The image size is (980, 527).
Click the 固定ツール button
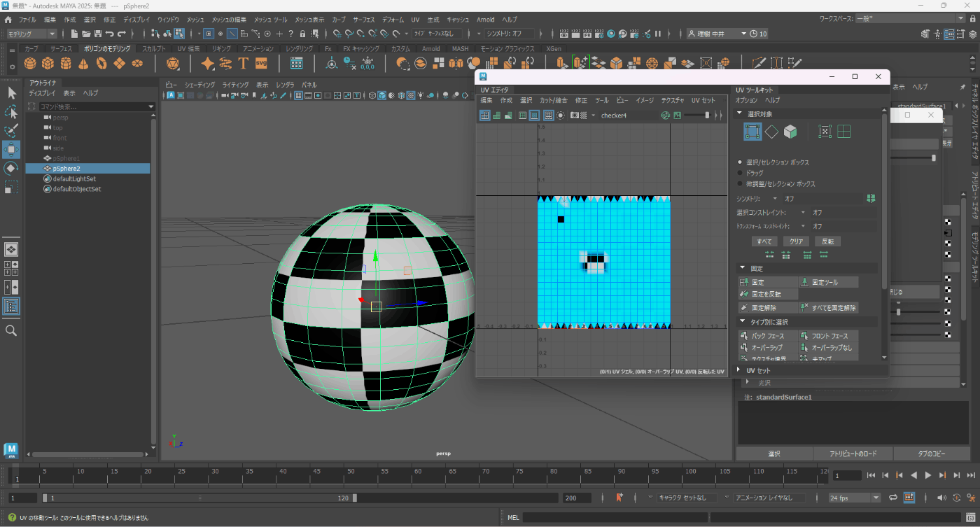tap(829, 282)
